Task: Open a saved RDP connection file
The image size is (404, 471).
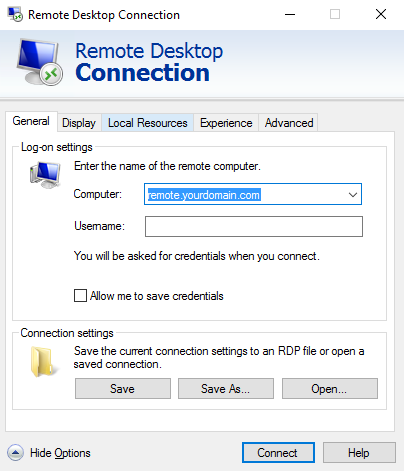Action: (330, 388)
